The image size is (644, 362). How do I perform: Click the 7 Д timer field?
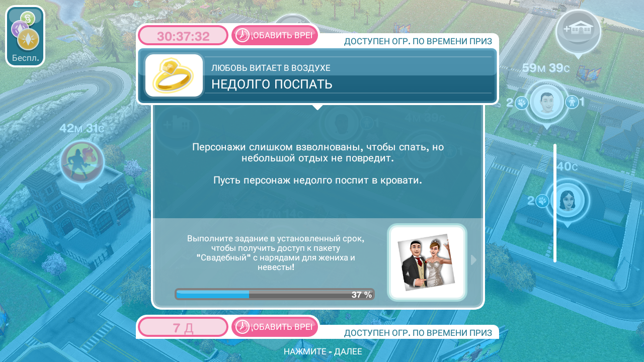pos(183,328)
